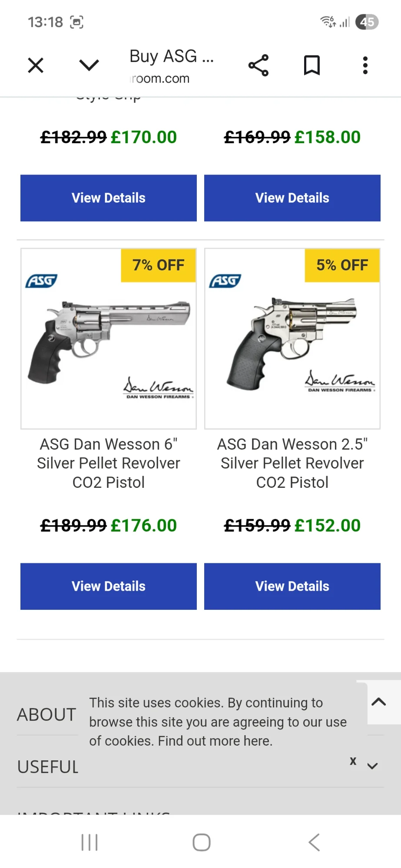This screenshot has width=401, height=868.
Task: Open the three-dot browser menu
Action: click(365, 66)
